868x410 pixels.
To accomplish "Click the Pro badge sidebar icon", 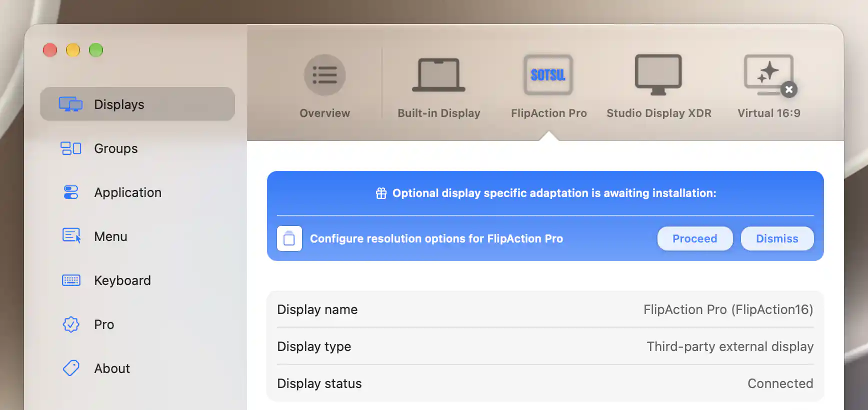I will [71, 324].
